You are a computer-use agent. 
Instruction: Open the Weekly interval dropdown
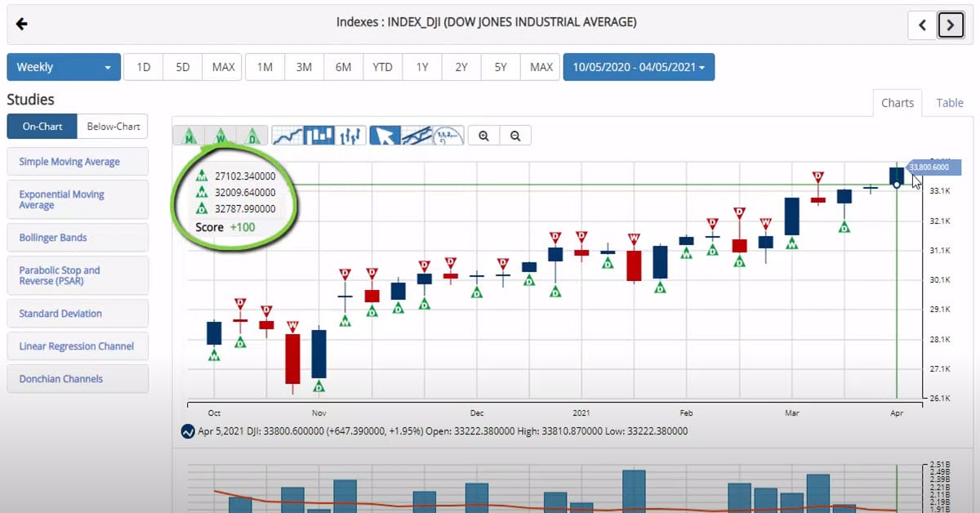[64, 67]
